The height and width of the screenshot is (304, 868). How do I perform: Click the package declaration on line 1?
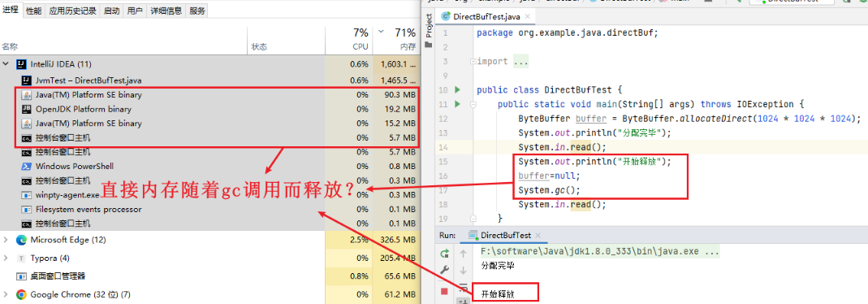tap(568, 33)
